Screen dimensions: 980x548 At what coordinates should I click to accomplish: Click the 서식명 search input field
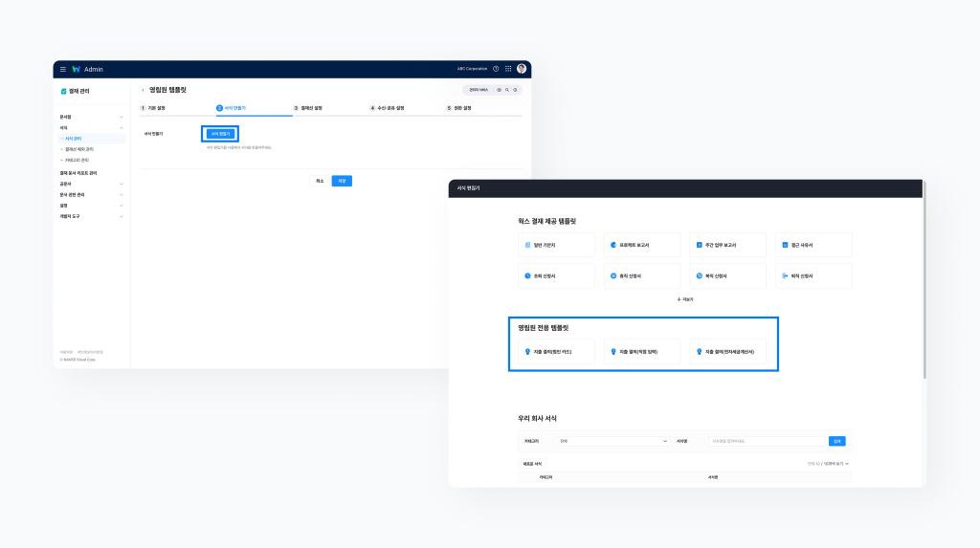[766, 441]
